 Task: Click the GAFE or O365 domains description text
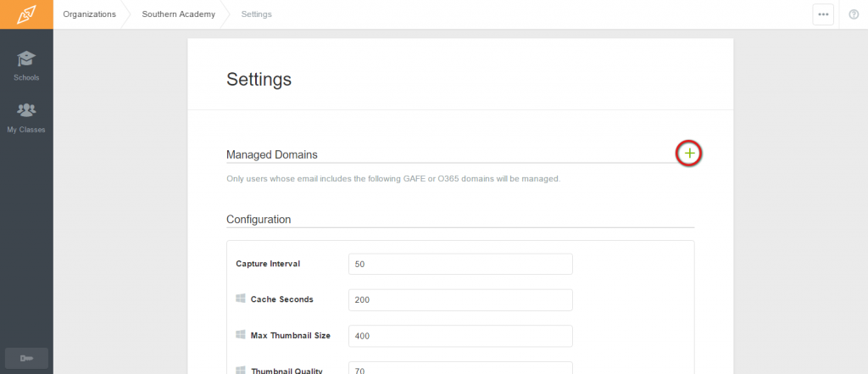393,179
